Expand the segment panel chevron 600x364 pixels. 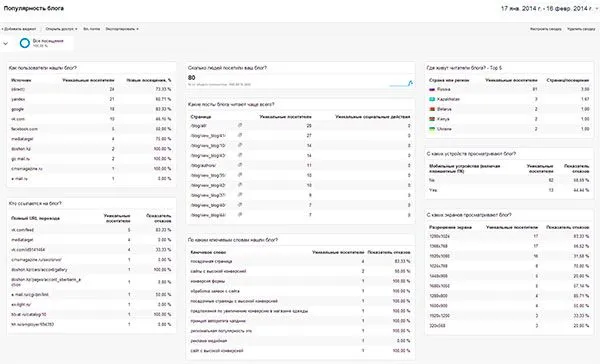click(x=5, y=43)
